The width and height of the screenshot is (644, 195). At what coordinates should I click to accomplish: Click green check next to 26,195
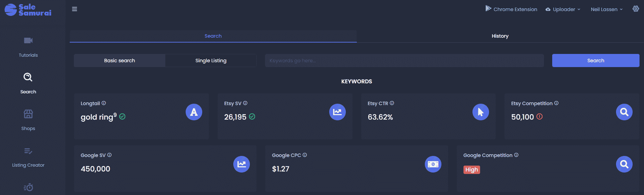[x=252, y=117]
